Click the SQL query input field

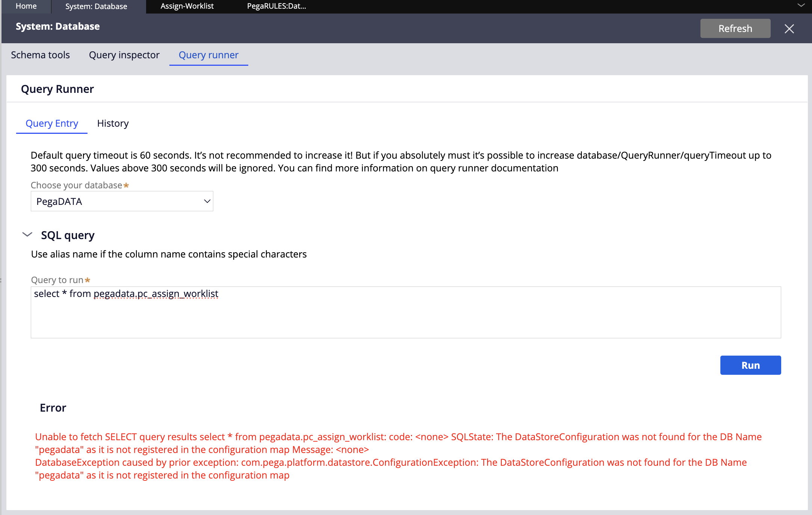406,311
